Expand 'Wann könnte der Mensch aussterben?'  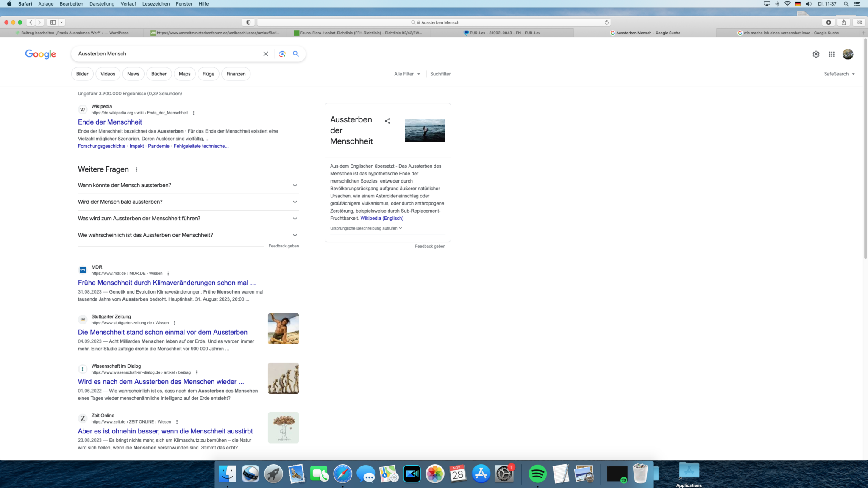(188, 186)
